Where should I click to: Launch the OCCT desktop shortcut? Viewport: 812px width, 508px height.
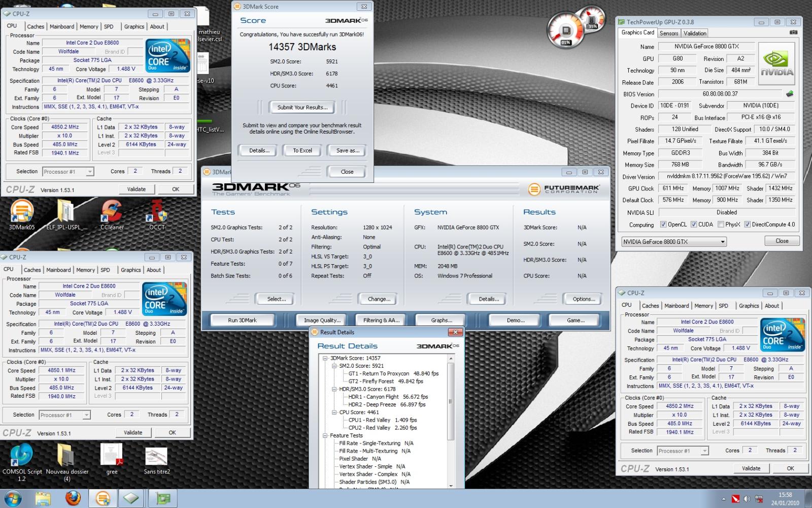(x=157, y=214)
